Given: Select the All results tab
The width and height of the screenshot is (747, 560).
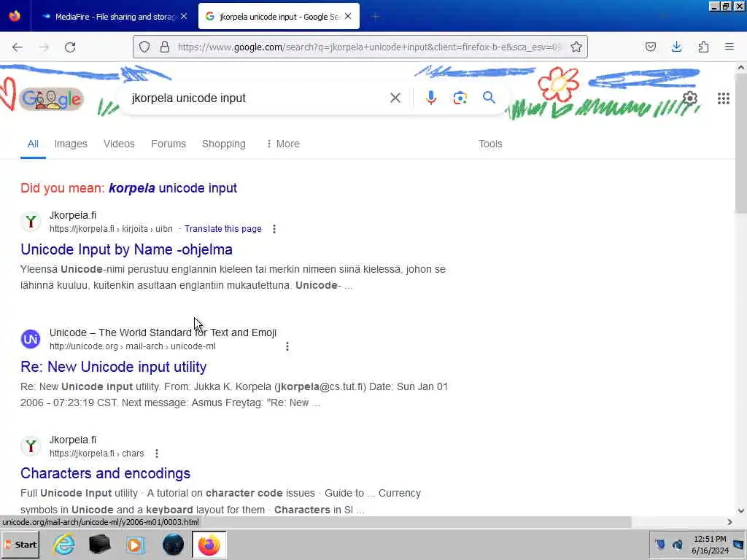Looking at the screenshot, I should (33, 144).
